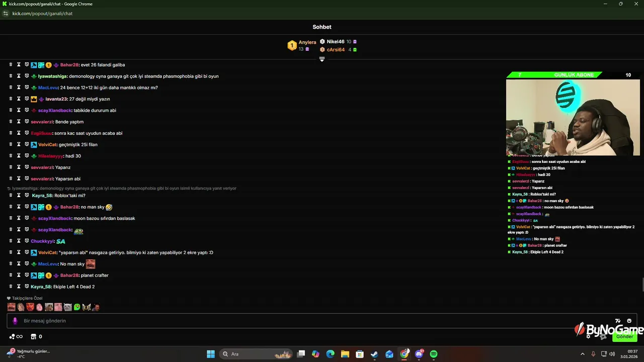Timeout scayXlandback on 'tabikide dururum abi' row
Viewport: 644px width, 362px height.
click(19, 110)
